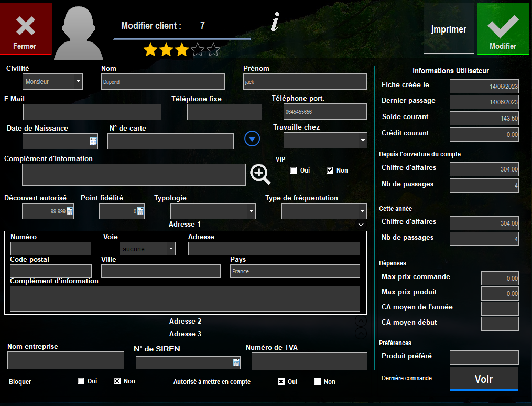
Task: Click the blue circular down-arrow icon
Action: click(252, 138)
